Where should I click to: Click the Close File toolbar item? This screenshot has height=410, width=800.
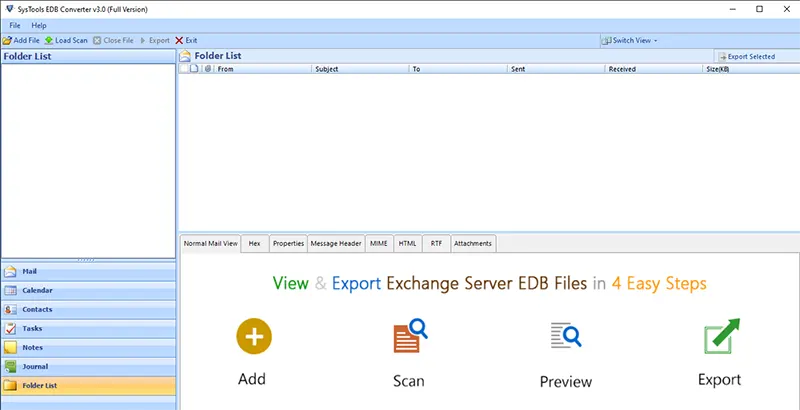point(113,40)
